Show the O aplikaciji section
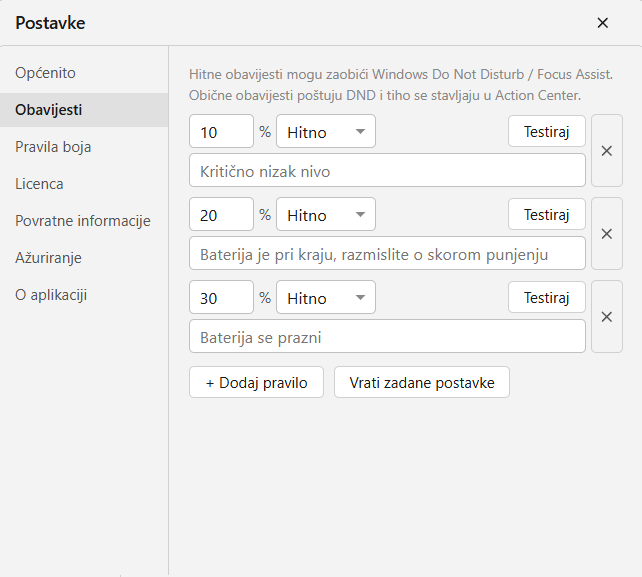Viewport: 642px width, 577px height. click(84, 295)
